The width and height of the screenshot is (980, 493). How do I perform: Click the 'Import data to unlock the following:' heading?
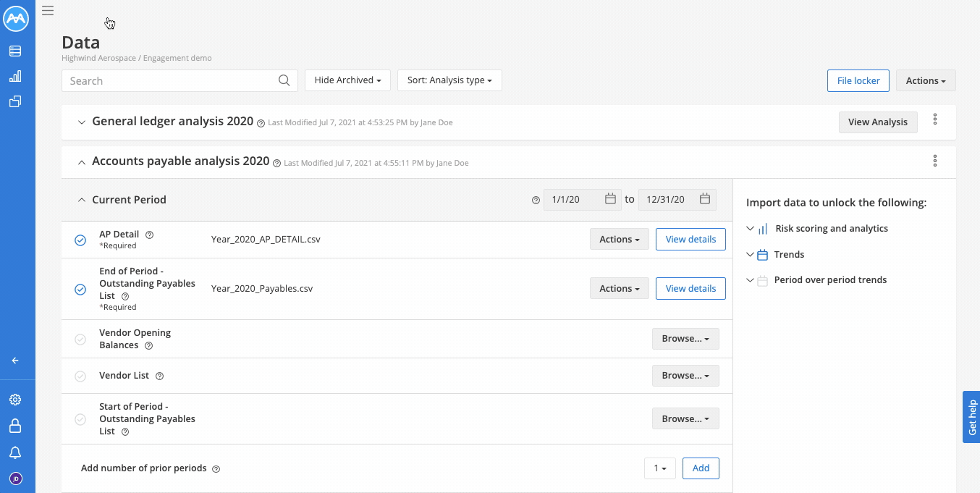[x=836, y=203]
